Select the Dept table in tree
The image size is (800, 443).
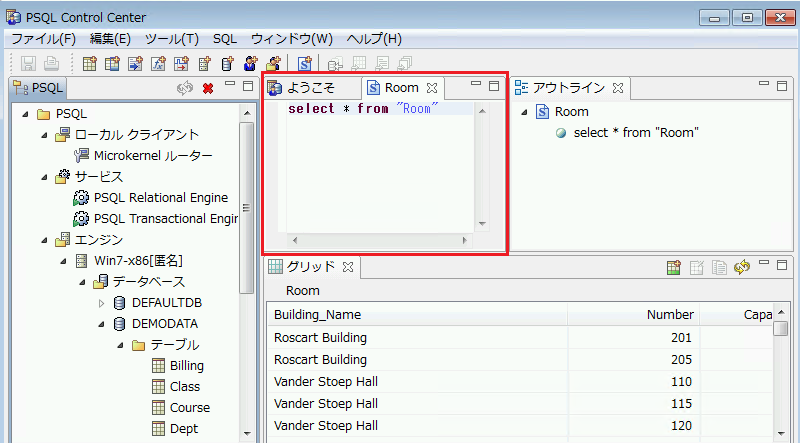175,429
